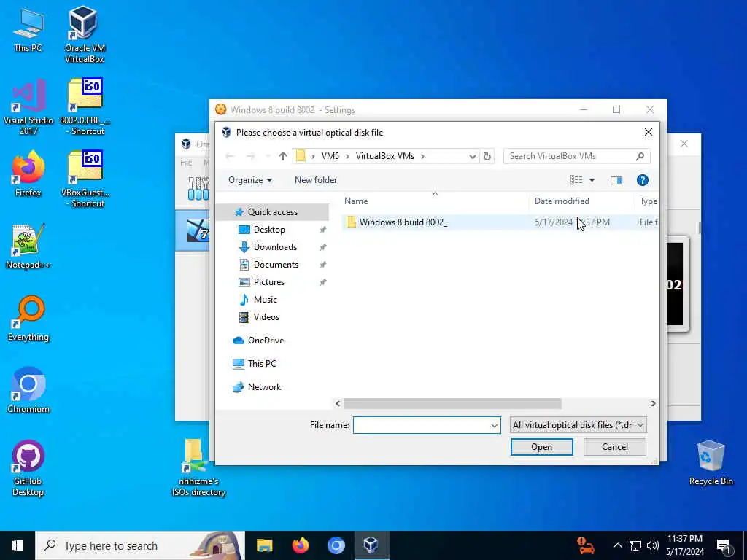Viewport: 747px width, 560px height.
Task: Expand the address bar previous locations dropdown
Action: pos(472,156)
